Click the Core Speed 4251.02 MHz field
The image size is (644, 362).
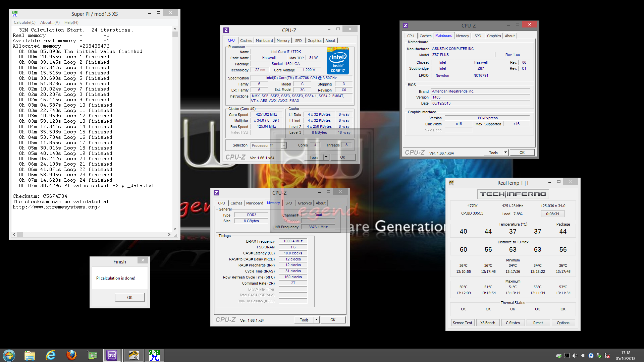point(266,115)
